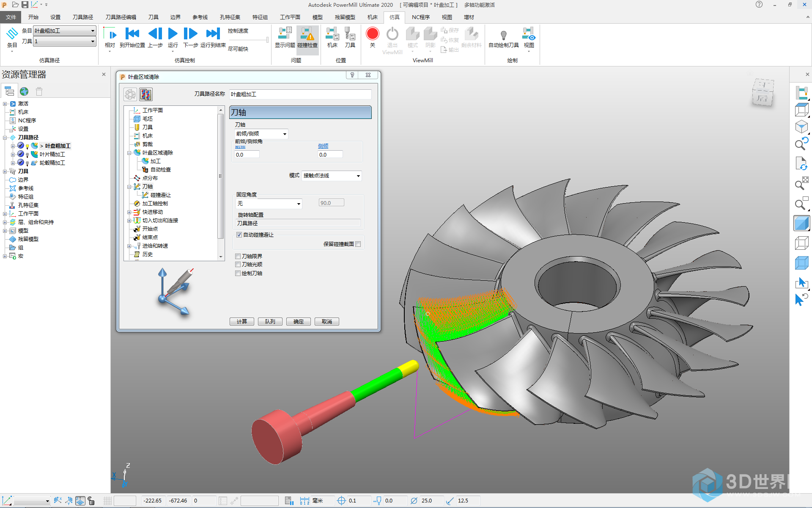Enable the 刀轴光顺 checkbox
Viewport: 812px width, 508px height.
[x=238, y=265]
